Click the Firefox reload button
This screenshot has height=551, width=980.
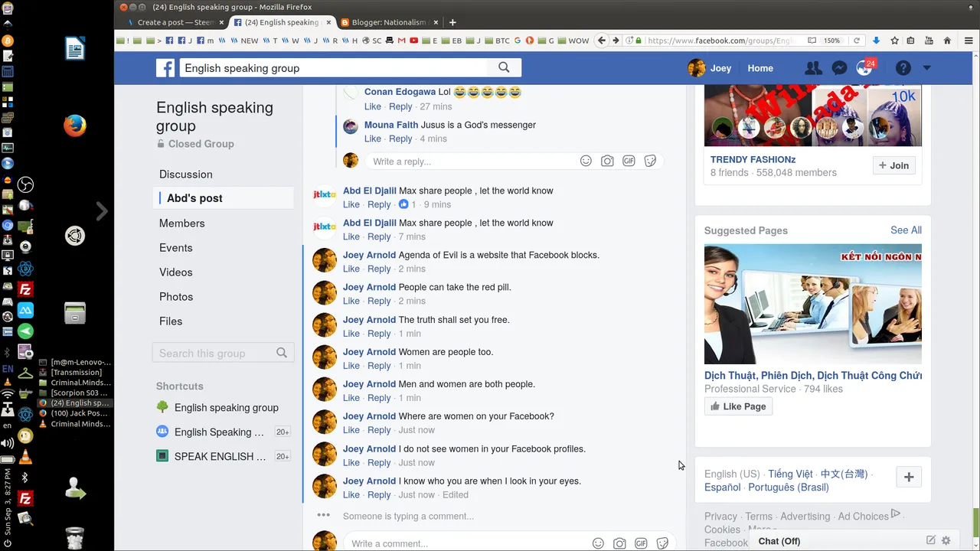pyautogui.click(x=857, y=41)
